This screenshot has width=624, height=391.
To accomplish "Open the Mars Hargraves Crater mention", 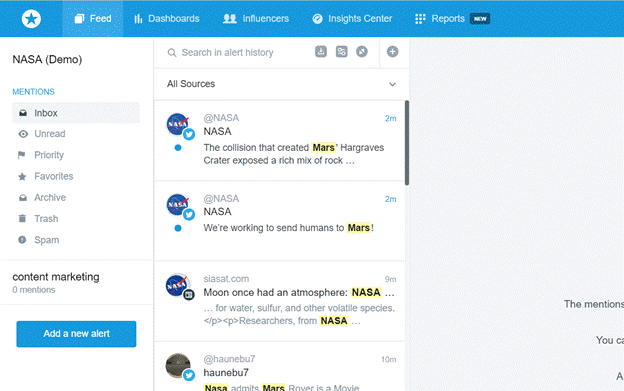I will 279,141.
